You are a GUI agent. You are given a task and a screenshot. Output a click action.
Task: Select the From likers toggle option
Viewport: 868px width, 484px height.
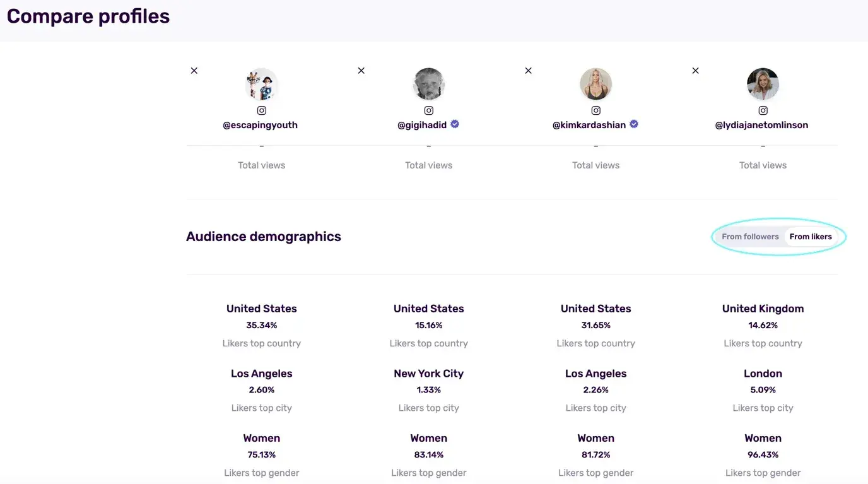(811, 237)
